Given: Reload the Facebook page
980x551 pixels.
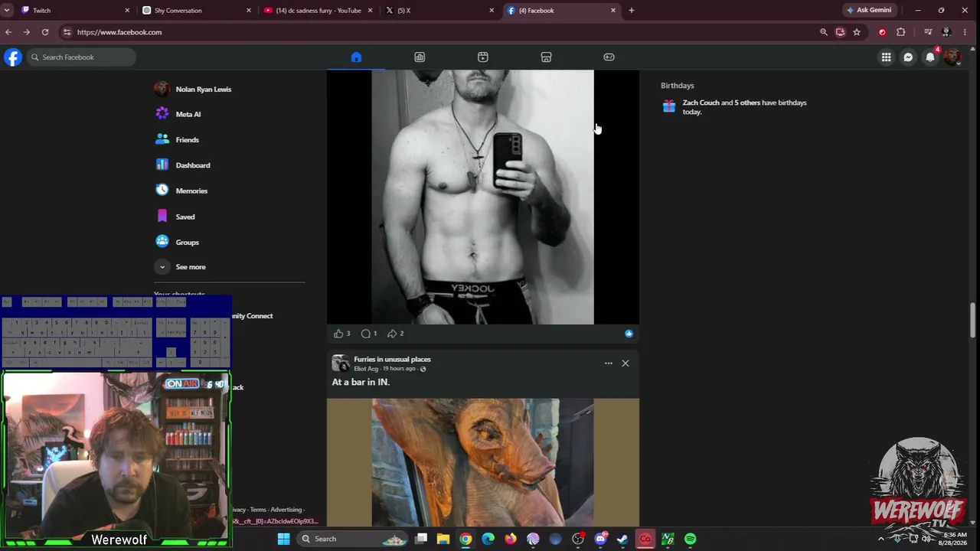Looking at the screenshot, I should click(45, 32).
